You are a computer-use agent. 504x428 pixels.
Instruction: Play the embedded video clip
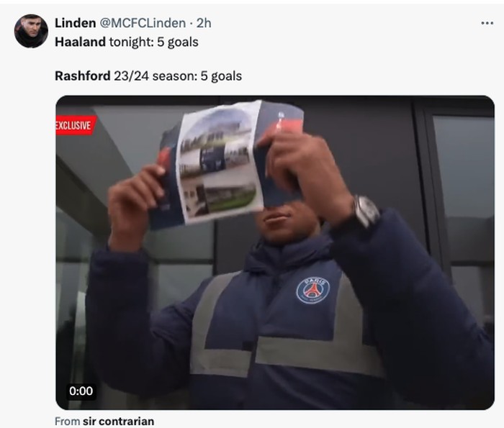[275, 252]
